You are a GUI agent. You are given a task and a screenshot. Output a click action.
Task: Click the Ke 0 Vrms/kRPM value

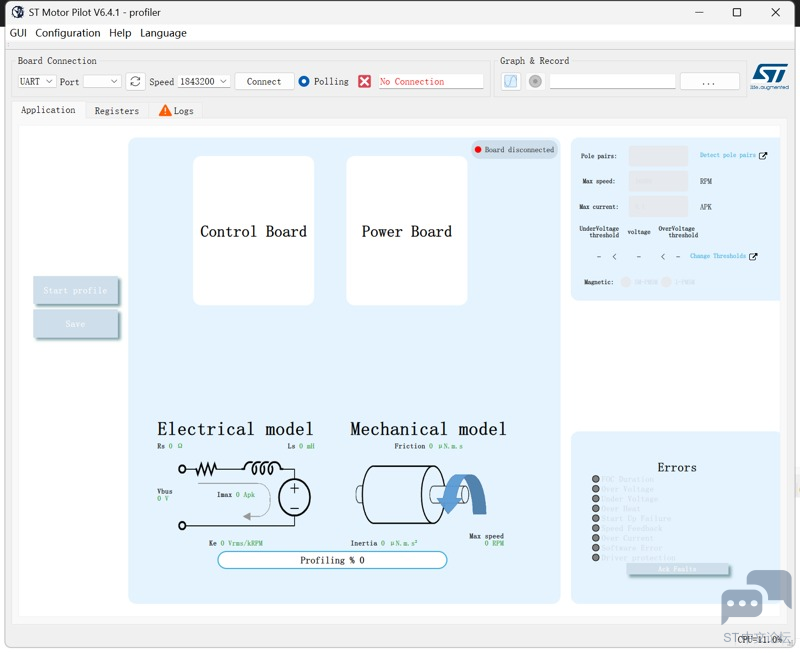(x=236, y=543)
